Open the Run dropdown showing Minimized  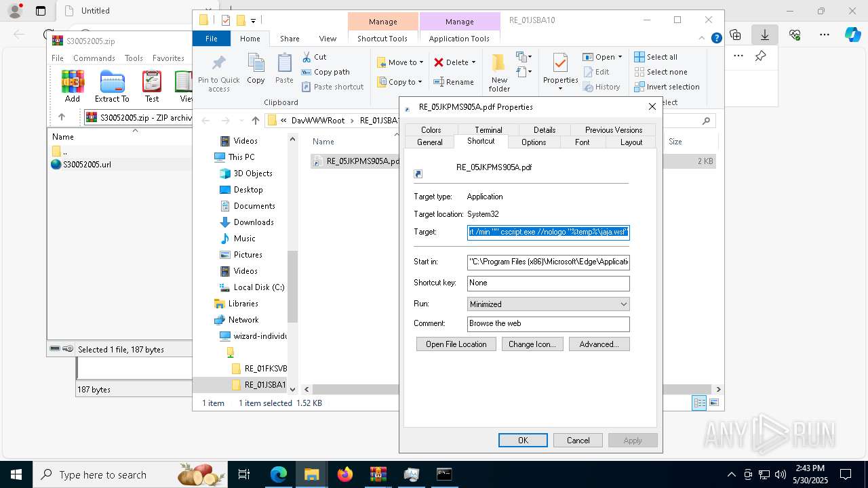549,304
